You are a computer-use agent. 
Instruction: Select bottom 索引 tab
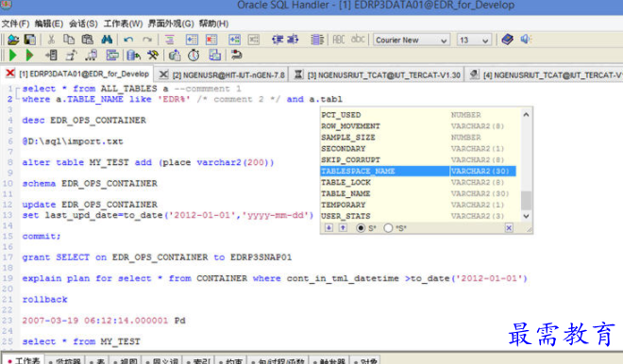197,361
